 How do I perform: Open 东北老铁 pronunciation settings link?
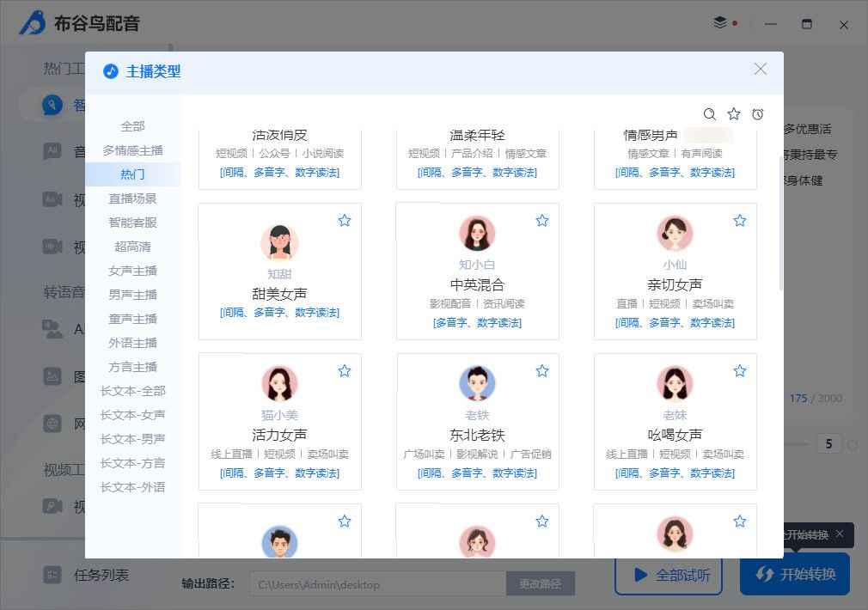pos(477,473)
